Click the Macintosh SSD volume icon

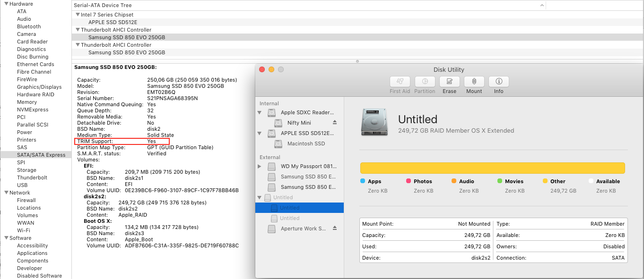(x=278, y=144)
